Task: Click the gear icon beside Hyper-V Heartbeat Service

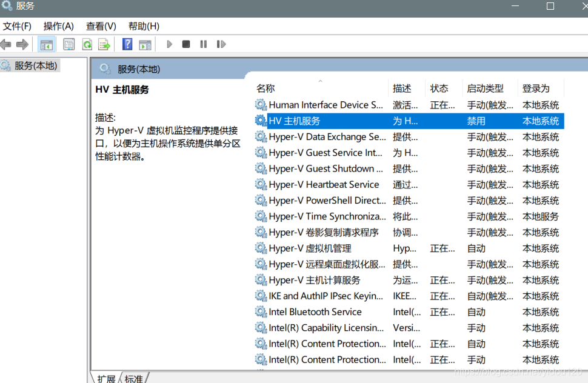Action: tap(261, 184)
